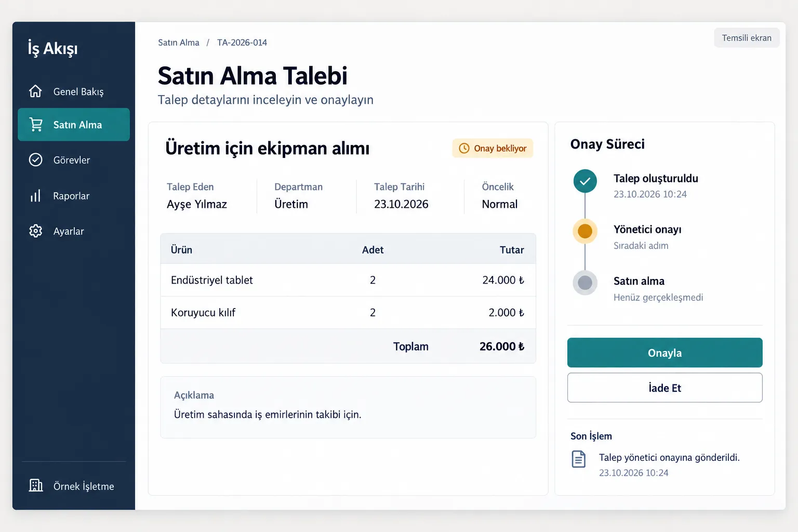Click the home icon beside Genel Bakış
The image size is (798, 532).
coord(35,91)
